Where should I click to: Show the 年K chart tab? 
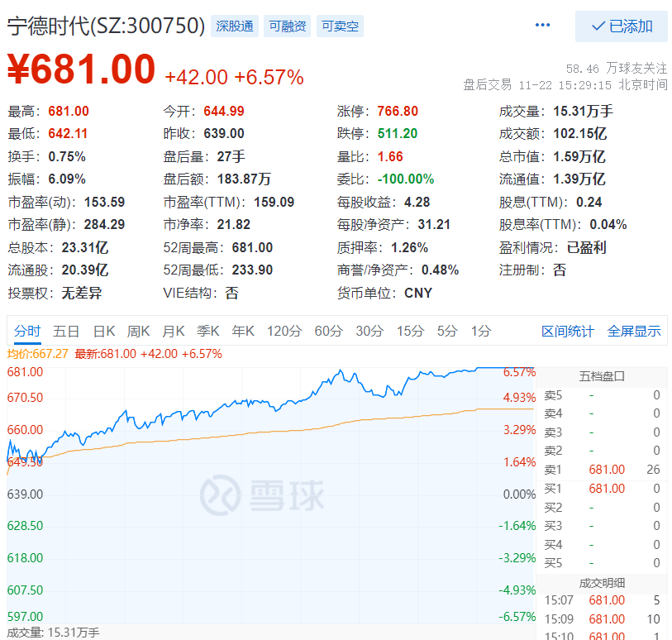pyautogui.click(x=243, y=332)
